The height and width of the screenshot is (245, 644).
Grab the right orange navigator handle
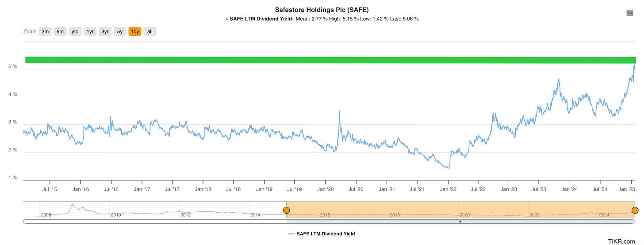pos(635,210)
